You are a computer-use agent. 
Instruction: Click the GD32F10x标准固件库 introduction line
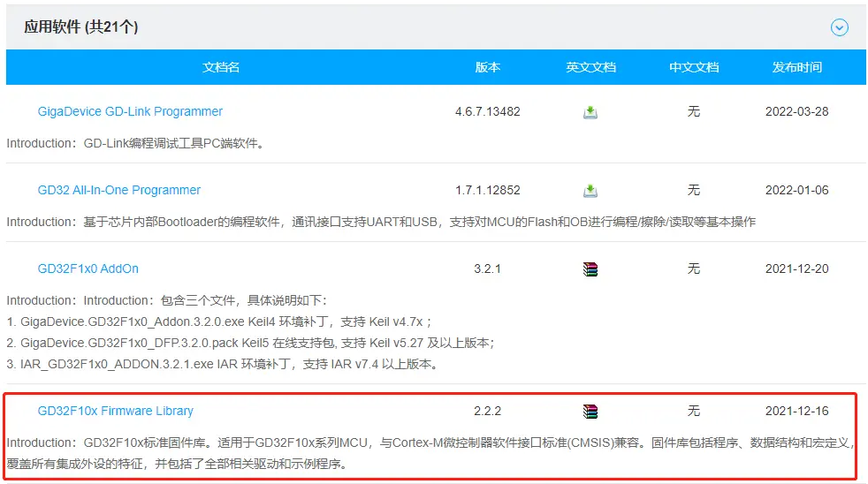pos(430,442)
